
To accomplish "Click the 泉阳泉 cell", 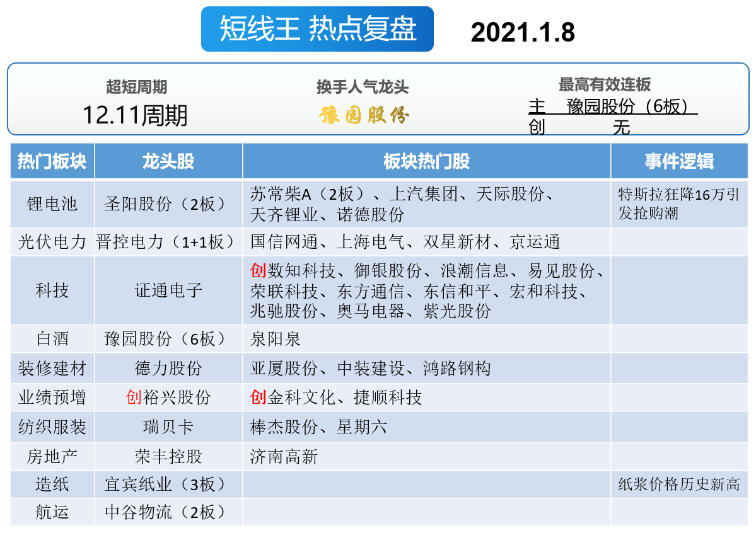I will point(427,339).
